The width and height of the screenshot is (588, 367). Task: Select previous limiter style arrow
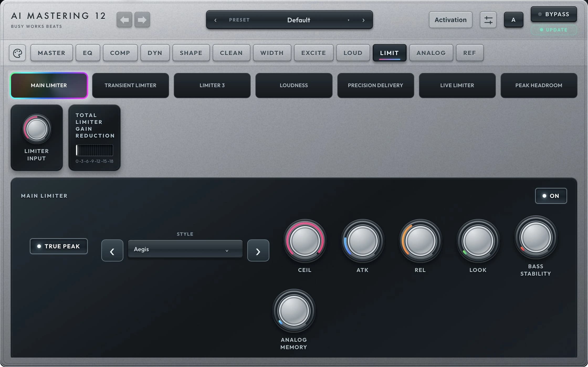pyautogui.click(x=112, y=250)
